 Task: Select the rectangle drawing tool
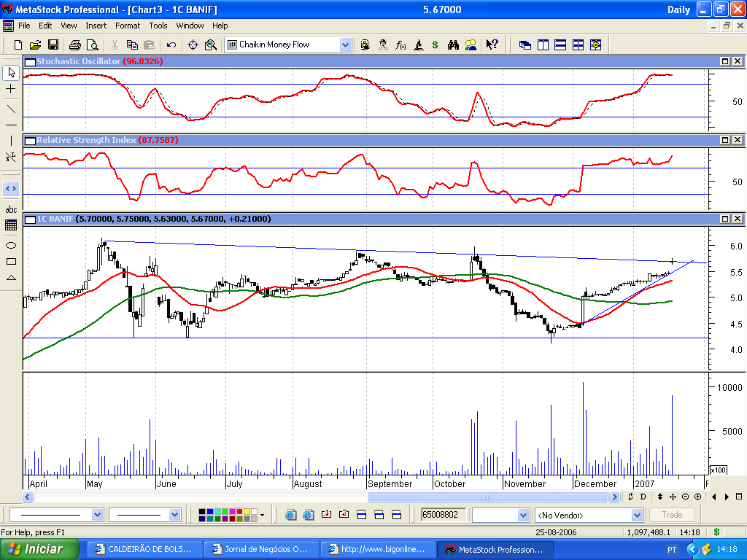(11, 261)
